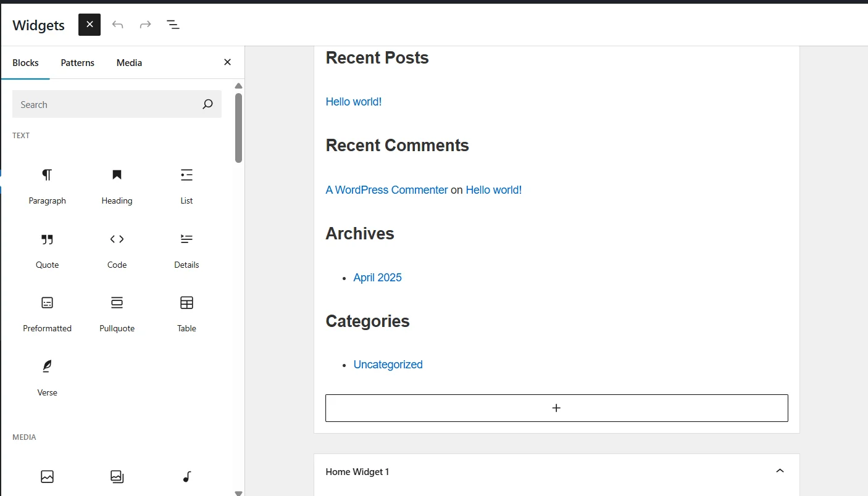This screenshot has width=868, height=496.
Task: Focus the block Search field
Action: 117,104
